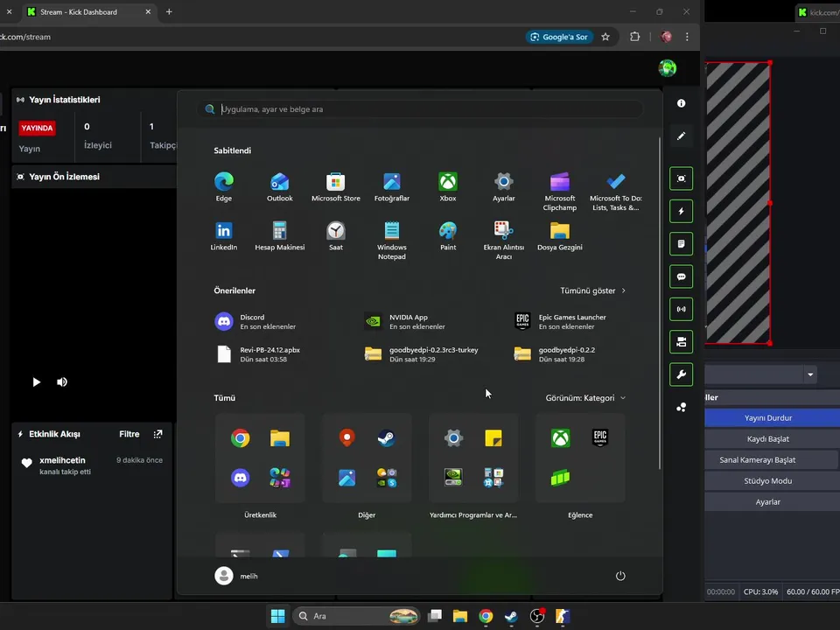The width and height of the screenshot is (840, 630).
Task: Click Sanal Kamerayı Başlat in OBS
Action: point(772,459)
